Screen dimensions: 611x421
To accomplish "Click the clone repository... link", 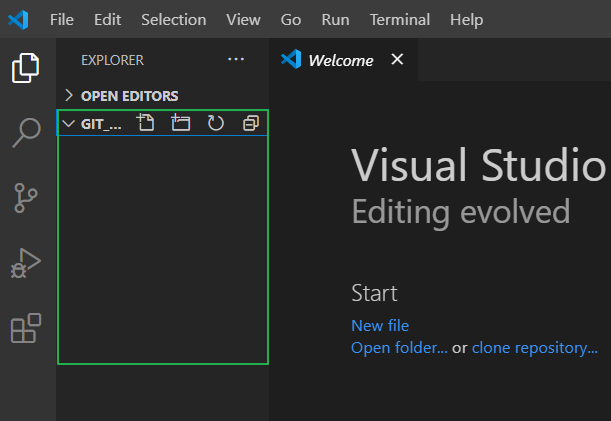I will tap(535, 347).
